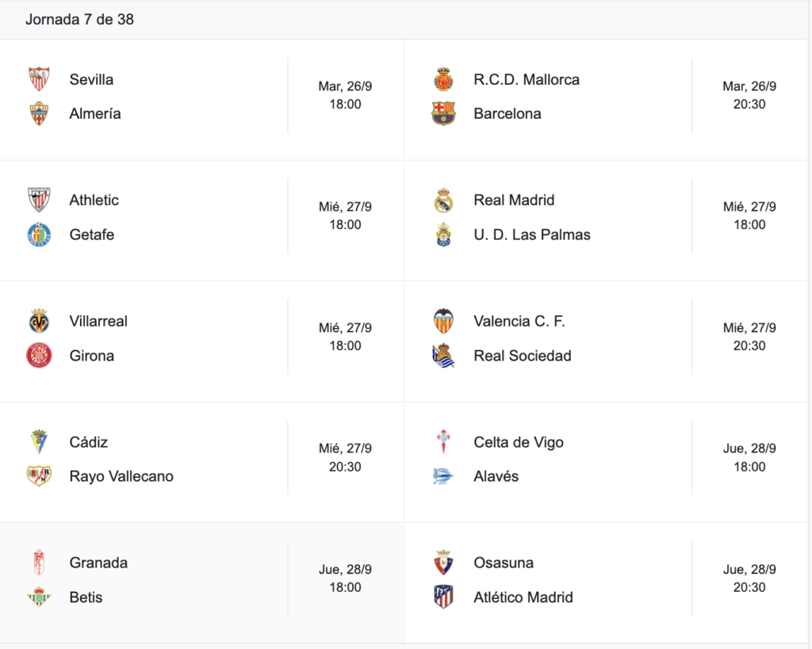Open the Valencia C. F. team link
Viewport: 812px width, 649px height.
click(519, 322)
